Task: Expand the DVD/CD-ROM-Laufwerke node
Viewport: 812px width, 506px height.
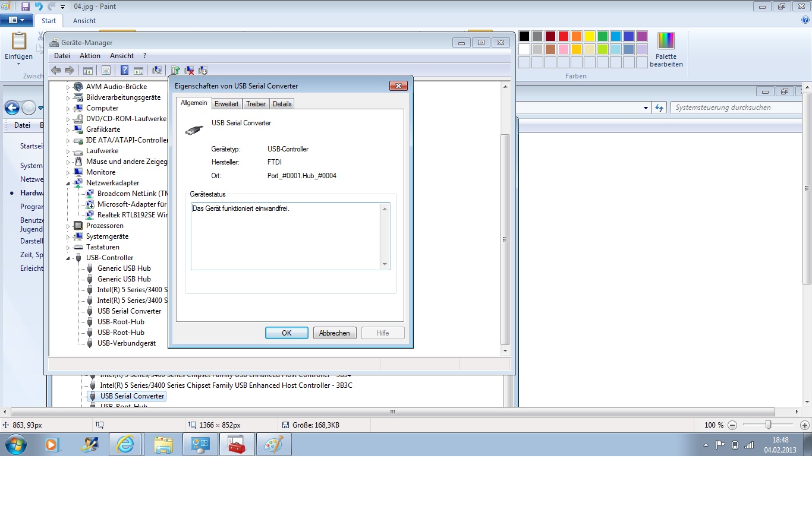Action: (x=68, y=119)
